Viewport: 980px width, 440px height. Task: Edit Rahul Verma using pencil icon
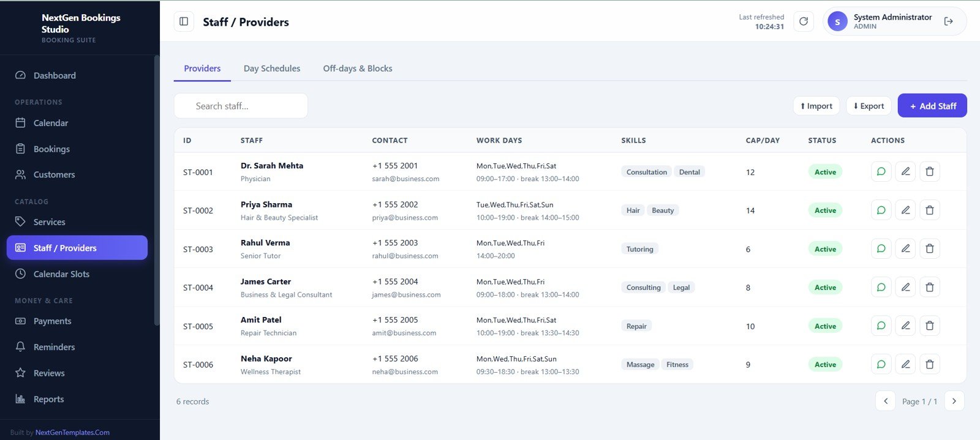[905, 248]
